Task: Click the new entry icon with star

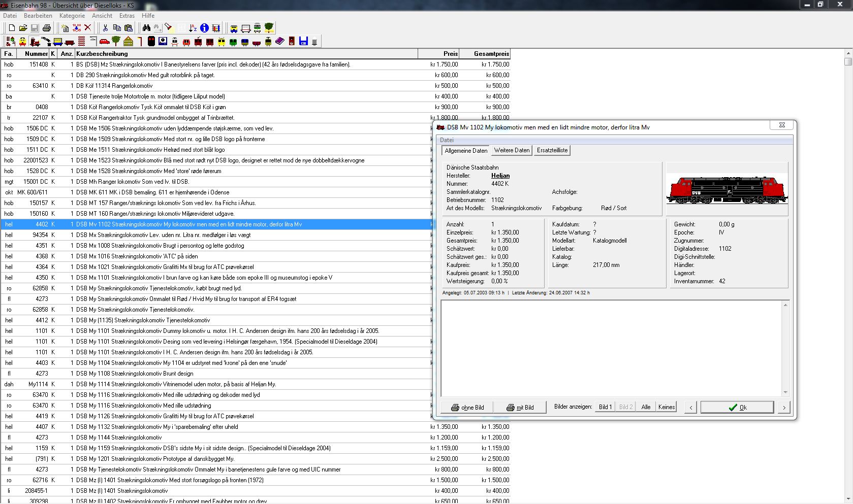Action: click(x=65, y=28)
